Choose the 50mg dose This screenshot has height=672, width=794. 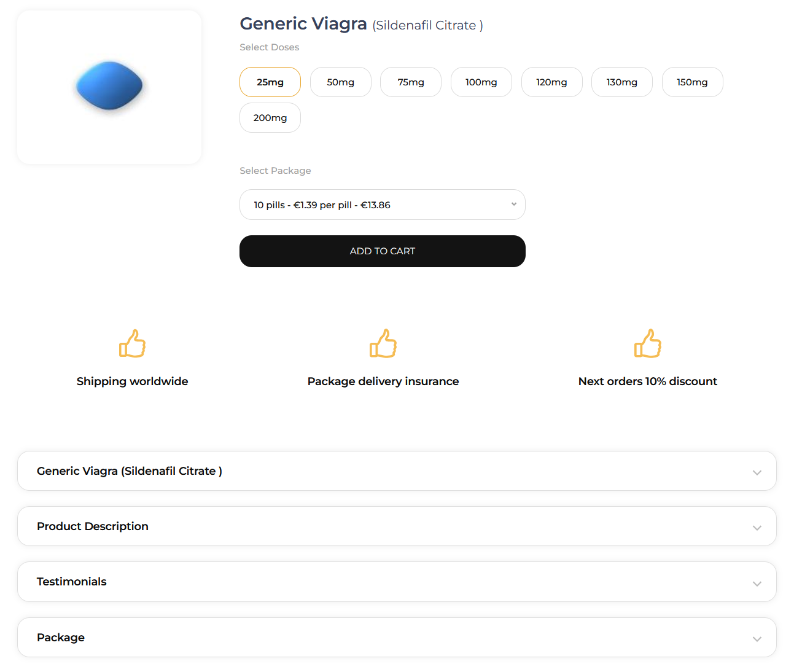pyautogui.click(x=341, y=82)
